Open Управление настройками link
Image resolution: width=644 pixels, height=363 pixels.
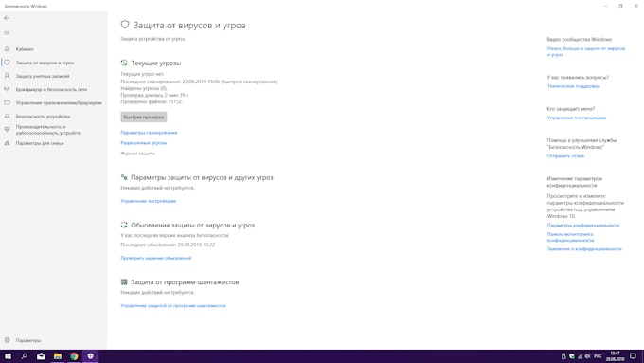(x=149, y=201)
